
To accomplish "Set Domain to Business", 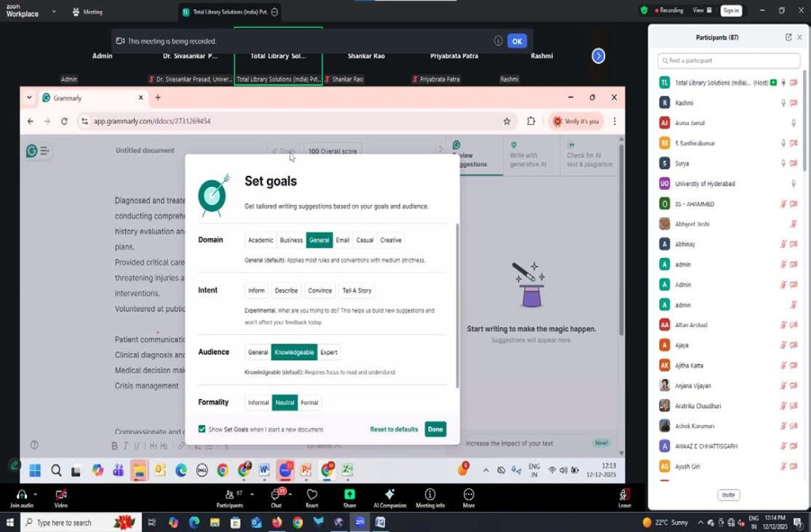I will pyautogui.click(x=291, y=240).
